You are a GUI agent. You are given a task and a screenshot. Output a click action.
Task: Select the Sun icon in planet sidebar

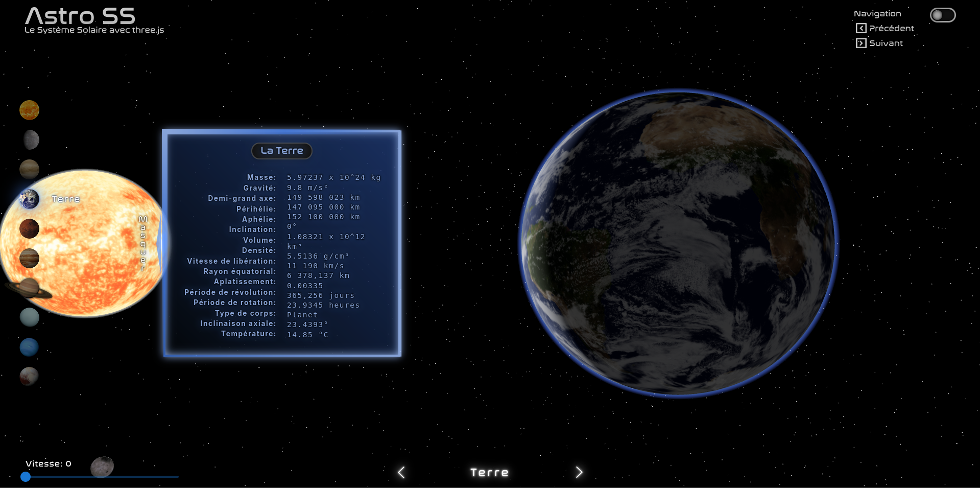pyautogui.click(x=29, y=110)
